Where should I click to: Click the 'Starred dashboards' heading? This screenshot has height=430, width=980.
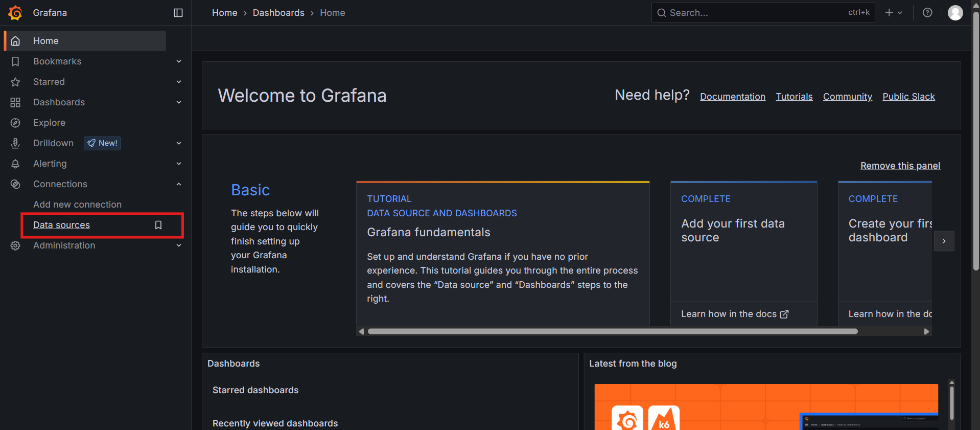[x=255, y=390]
